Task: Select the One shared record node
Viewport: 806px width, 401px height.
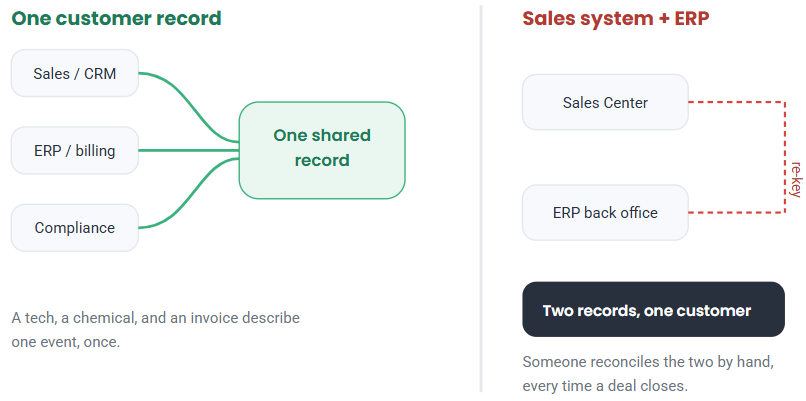Action: click(322, 150)
